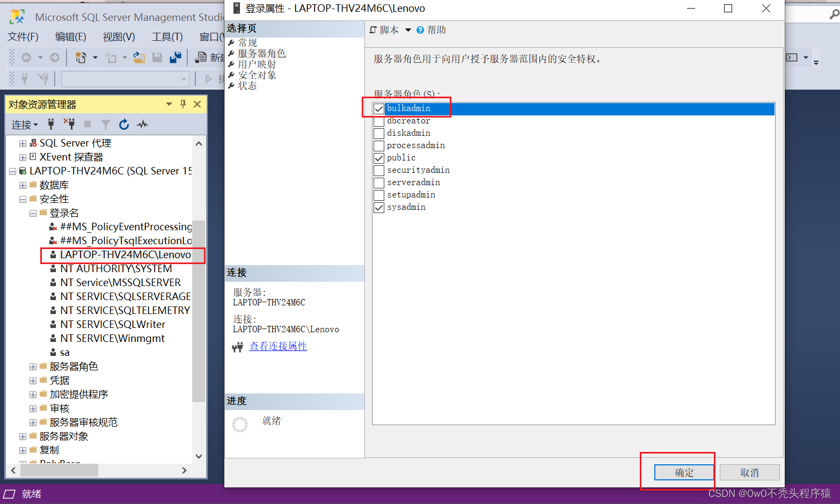The width and height of the screenshot is (840, 504).
Task: Click the Open File folder icon
Action: coord(139,57)
